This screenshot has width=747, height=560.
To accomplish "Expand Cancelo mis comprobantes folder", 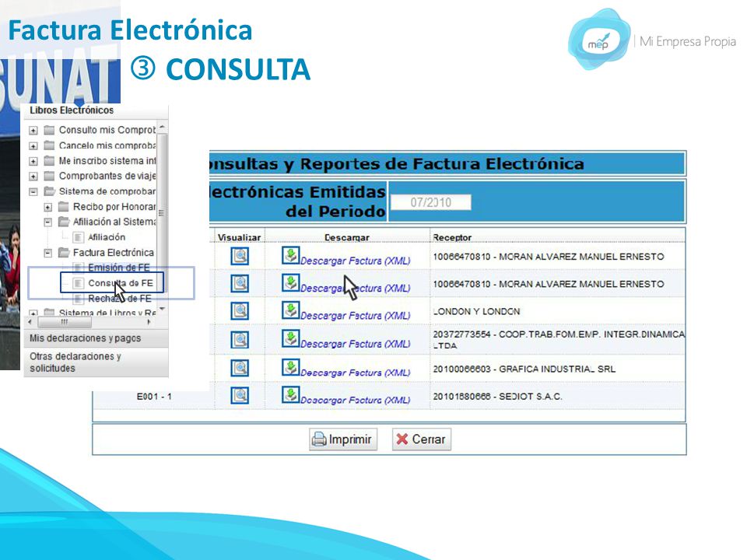I will pos(33,145).
